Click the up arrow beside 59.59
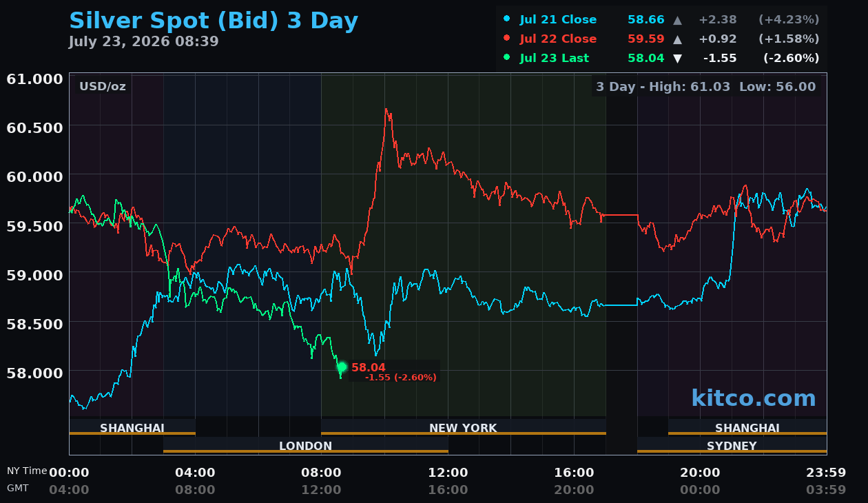This screenshot has width=868, height=503. [x=677, y=39]
